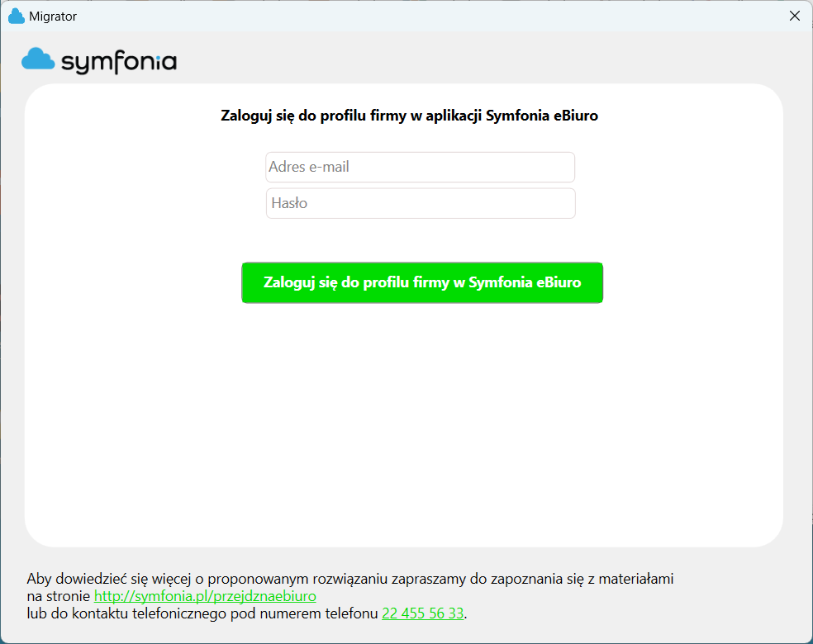Click the Symfonia cloud logo
Image resolution: width=813 pixels, height=644 pixels.
pos(38,59)
